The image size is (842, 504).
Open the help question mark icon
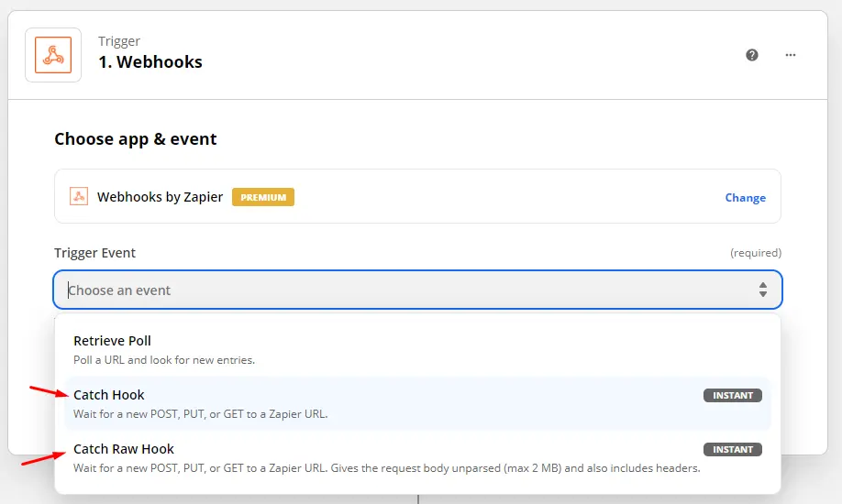752,55
